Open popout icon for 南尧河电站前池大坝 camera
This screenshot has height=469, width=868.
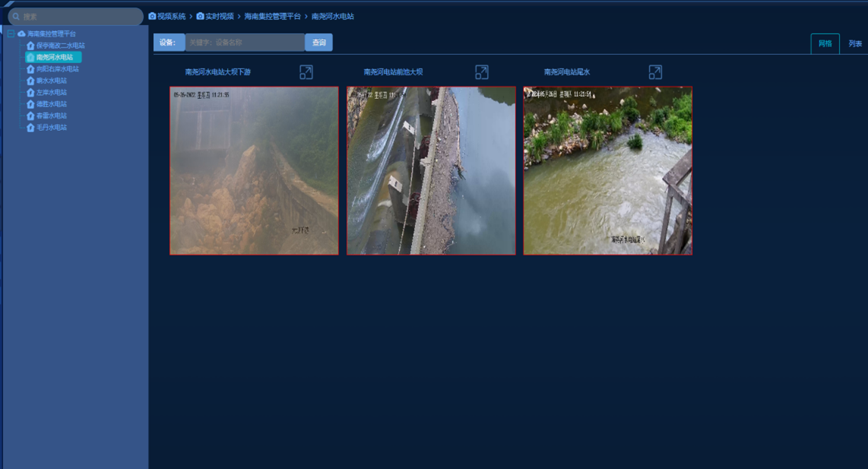[481, 72]
